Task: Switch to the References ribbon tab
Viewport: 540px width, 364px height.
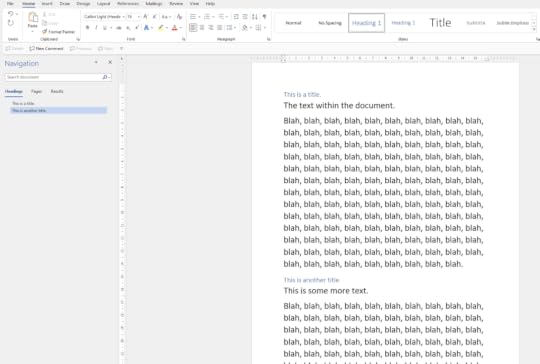Action: pos(128,4)
